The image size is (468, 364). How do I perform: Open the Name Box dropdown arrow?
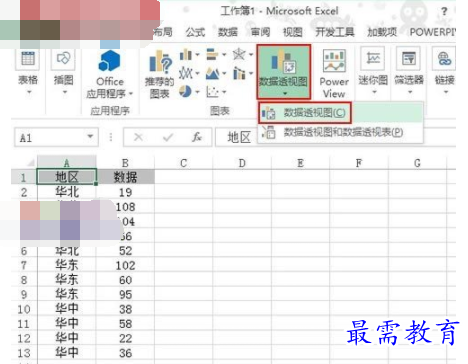(x=90, y=137)
